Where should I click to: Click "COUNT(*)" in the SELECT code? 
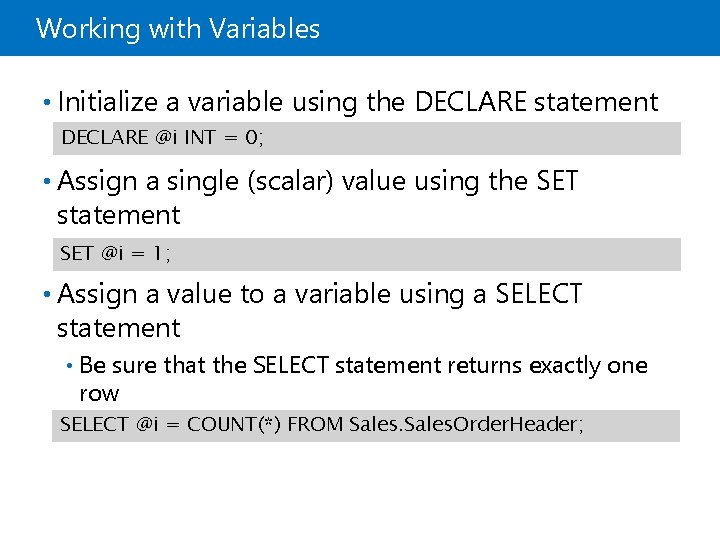pyautogui.click(x=235, y=425)
